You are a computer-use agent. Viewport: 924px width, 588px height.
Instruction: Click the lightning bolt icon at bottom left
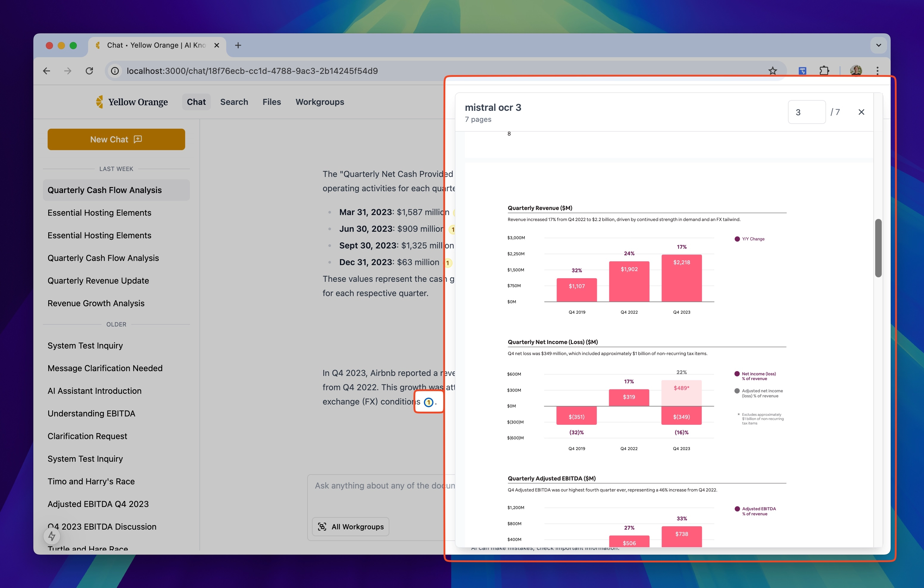point(52,536)
